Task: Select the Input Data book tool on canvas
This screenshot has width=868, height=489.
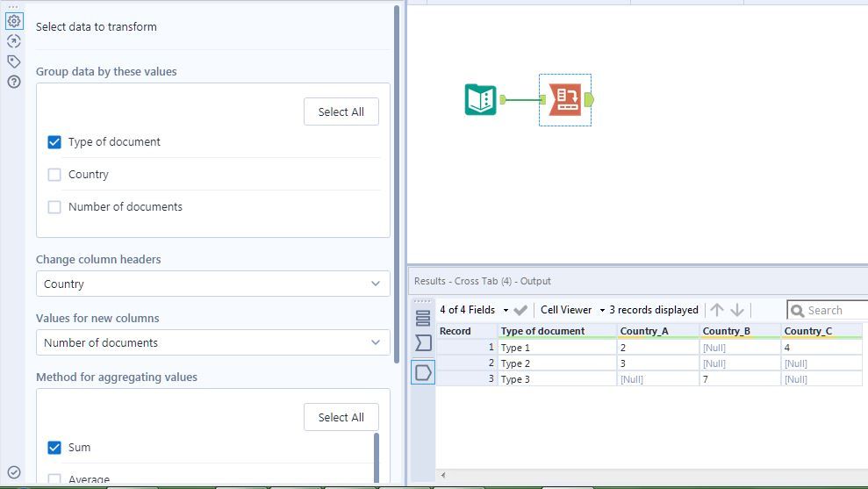Action: tap(480, 100)
